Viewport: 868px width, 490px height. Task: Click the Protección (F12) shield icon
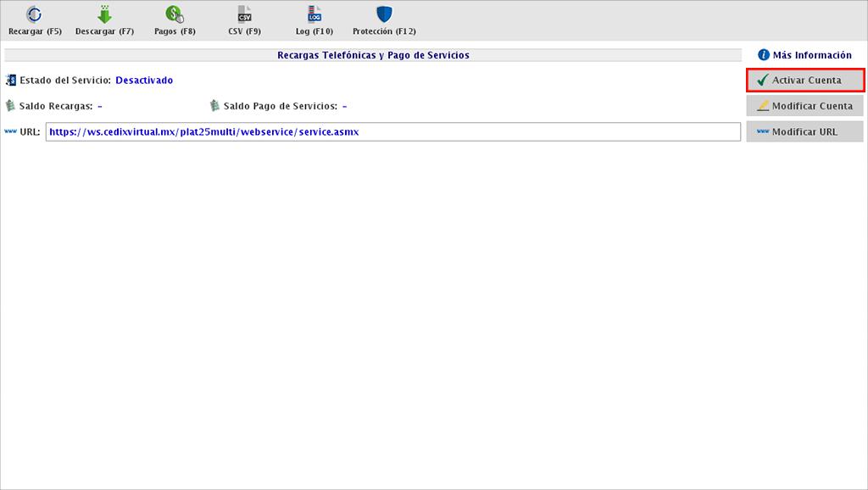point(383,13)
